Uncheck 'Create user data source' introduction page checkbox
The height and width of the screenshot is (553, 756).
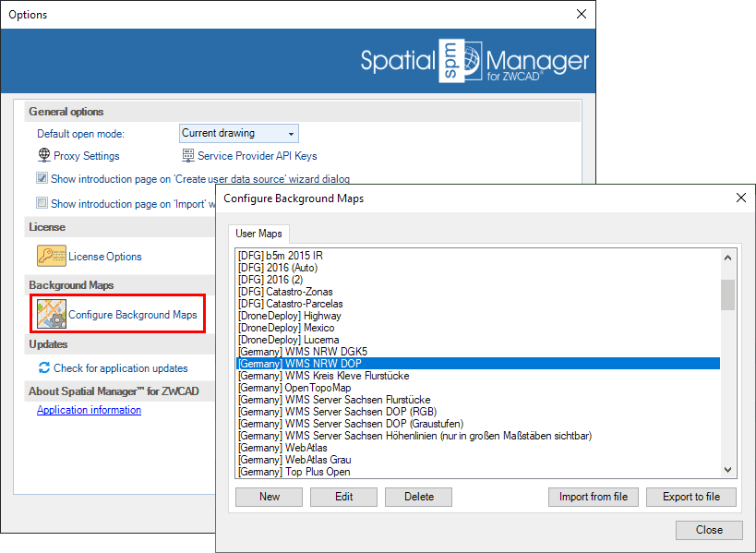pos(42,179)
